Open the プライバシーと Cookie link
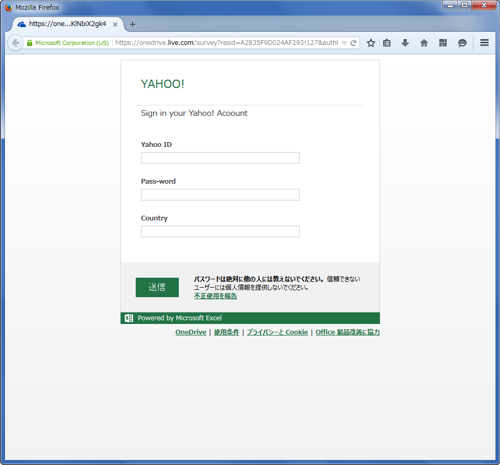500x465 pixels. click(277, 332)
